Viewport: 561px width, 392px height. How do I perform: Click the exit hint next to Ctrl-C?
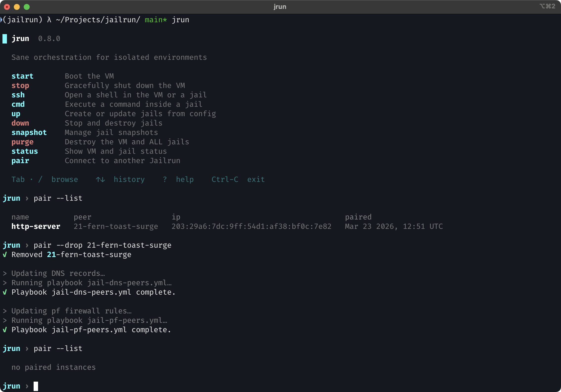256,179
